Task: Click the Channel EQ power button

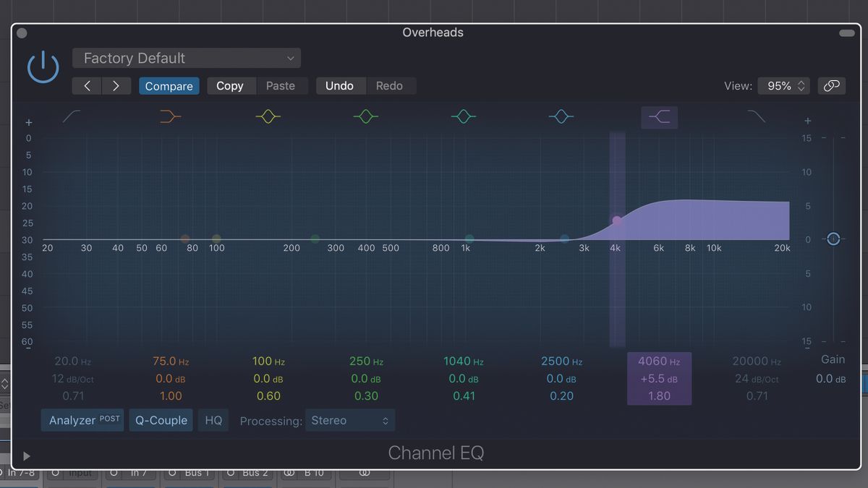Action: pos(43,65)
